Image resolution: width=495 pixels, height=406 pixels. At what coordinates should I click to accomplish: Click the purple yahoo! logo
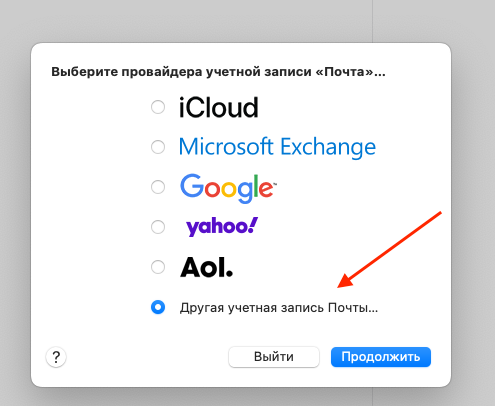coord(222,227)
